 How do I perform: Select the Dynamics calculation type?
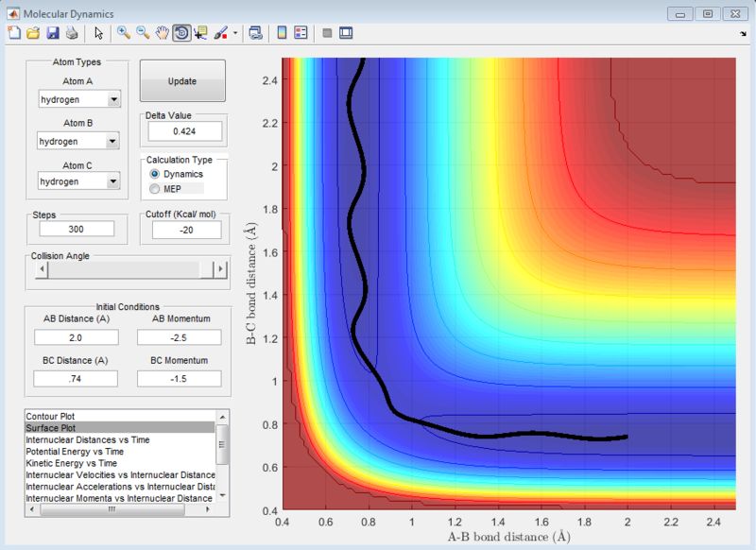[153, 174]
